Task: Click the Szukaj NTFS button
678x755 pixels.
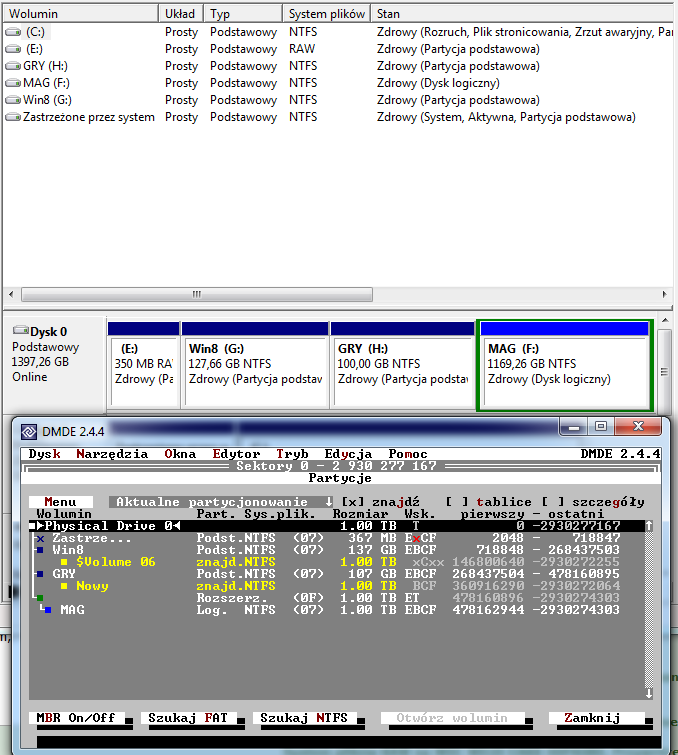Action: coord(305,718)
